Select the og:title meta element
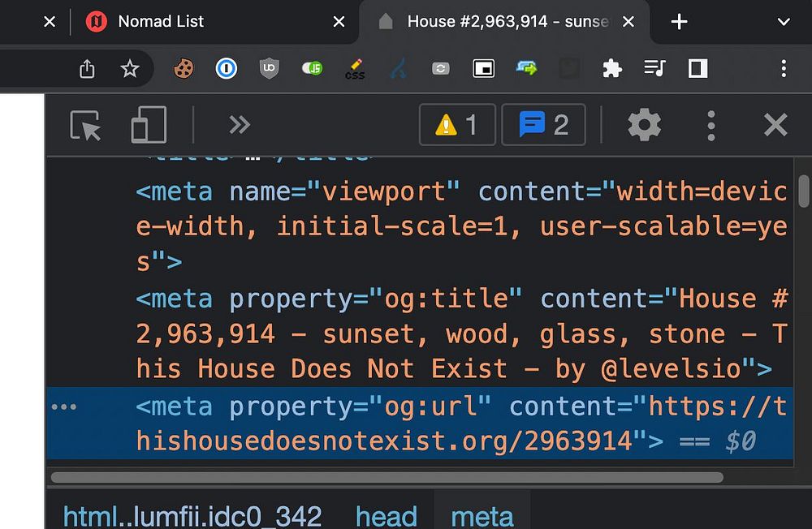This screenshot has width=812, height=529. pyautogui.click(x=420, y=333)
